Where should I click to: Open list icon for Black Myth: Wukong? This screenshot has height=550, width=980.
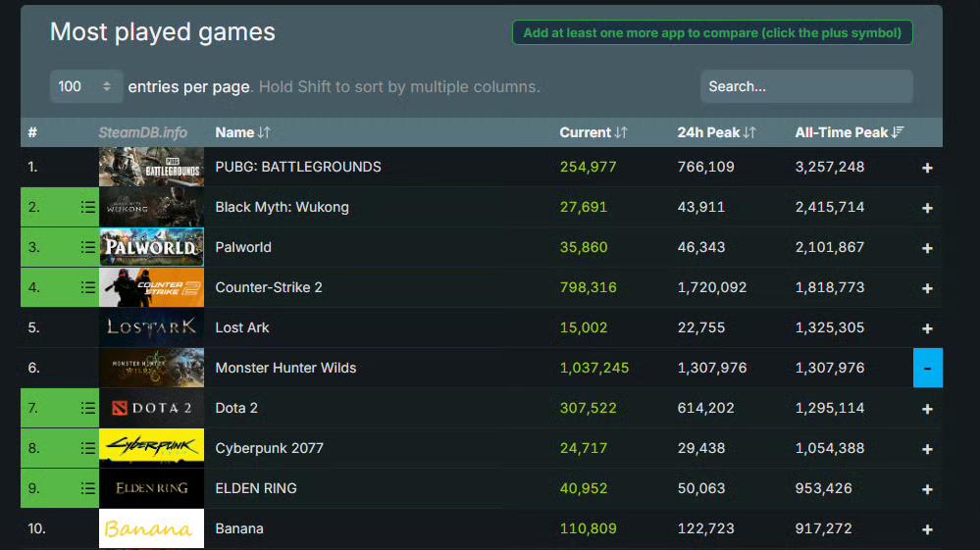pyautogui.click(x=88, y=207)
